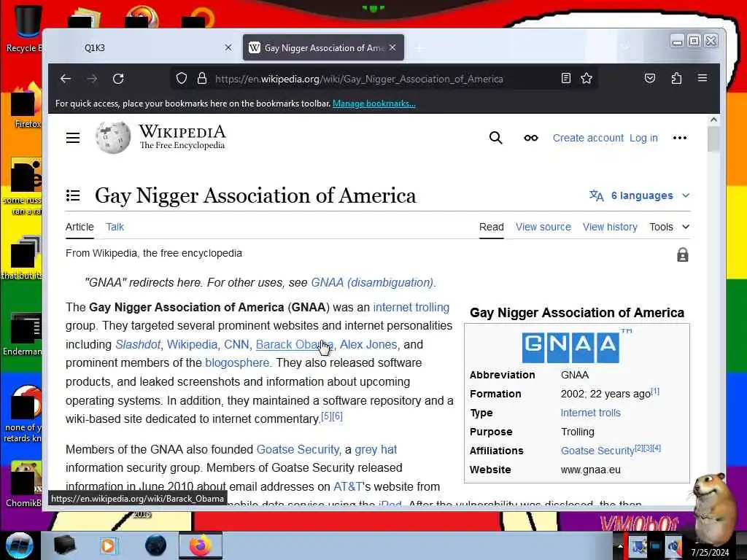Focus the browser address bar URL

pos(359,79)
